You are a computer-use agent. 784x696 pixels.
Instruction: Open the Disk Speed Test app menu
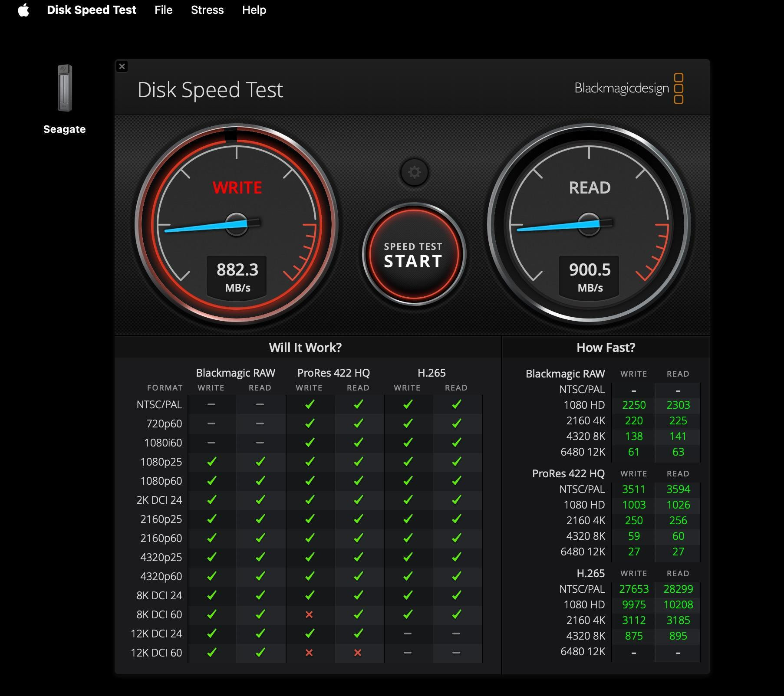pos(92,10)
